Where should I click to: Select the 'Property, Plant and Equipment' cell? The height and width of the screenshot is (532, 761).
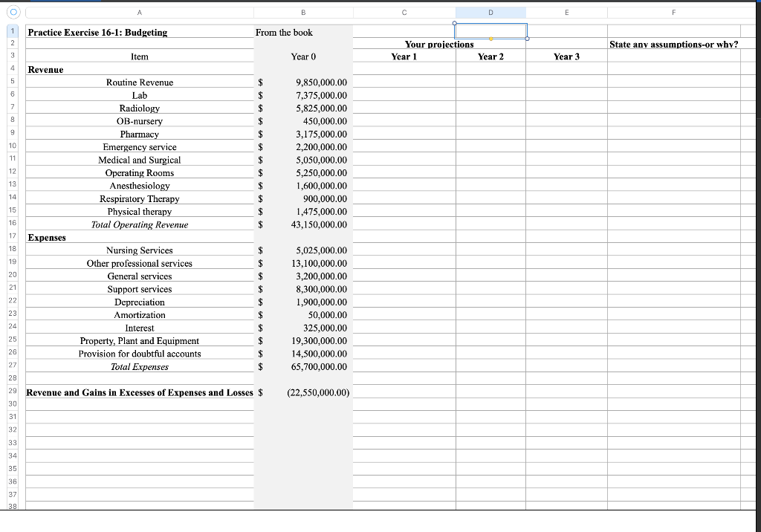pyautogui.click(x=139, y=341)
